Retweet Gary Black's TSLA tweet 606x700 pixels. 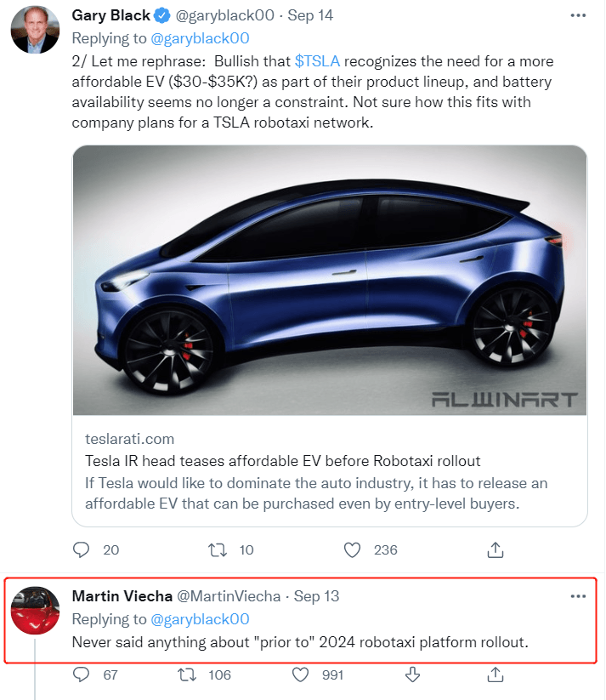[x=218, y=549]
